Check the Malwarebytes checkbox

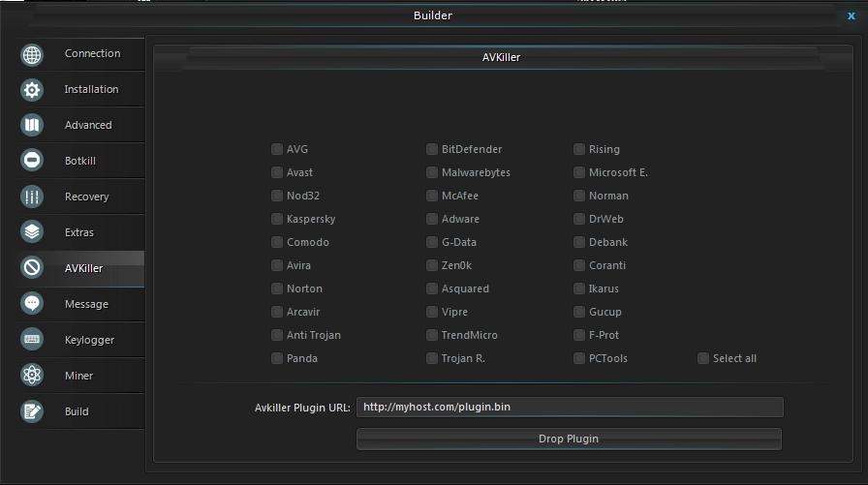432,172
